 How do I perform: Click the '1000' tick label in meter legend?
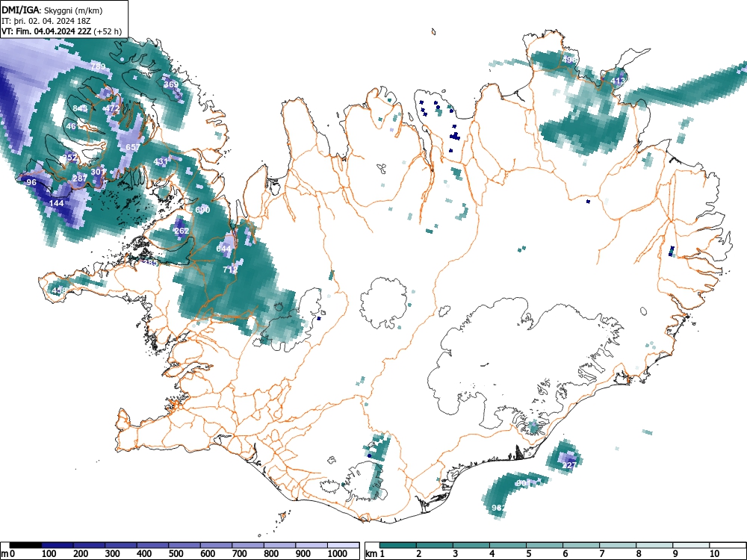[338, 554]
